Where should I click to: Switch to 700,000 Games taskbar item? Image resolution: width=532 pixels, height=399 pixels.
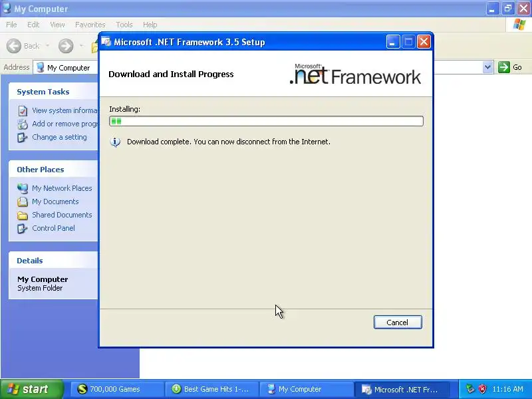point(117,389)
